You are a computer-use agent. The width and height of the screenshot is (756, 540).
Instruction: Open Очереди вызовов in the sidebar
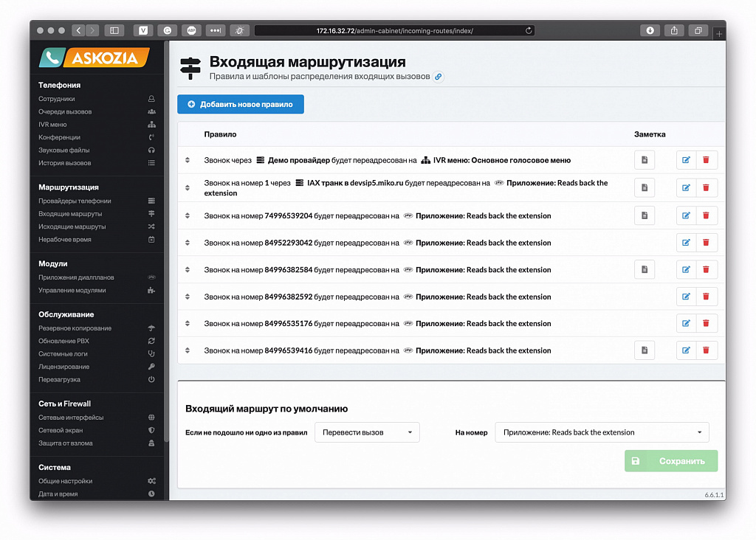tap(97, 111)
